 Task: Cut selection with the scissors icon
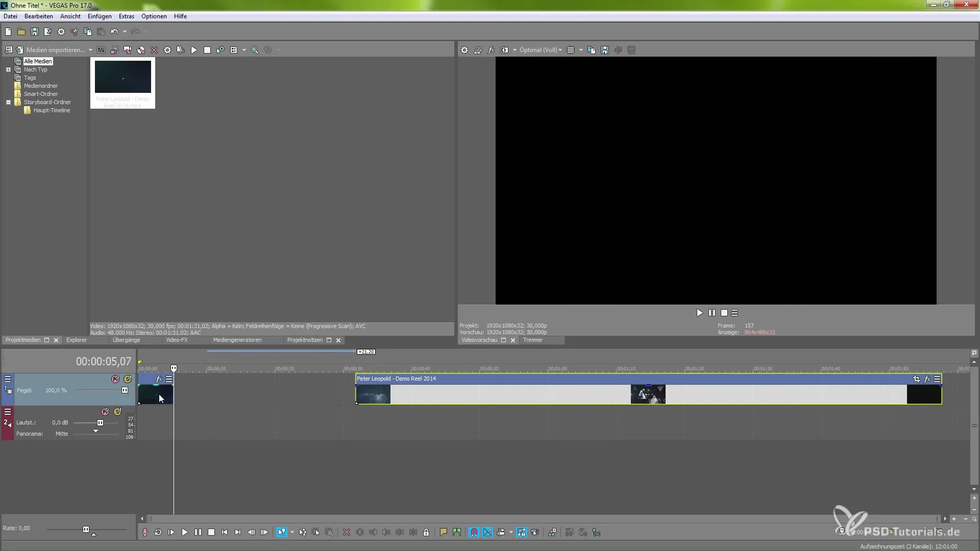[75, 32]
